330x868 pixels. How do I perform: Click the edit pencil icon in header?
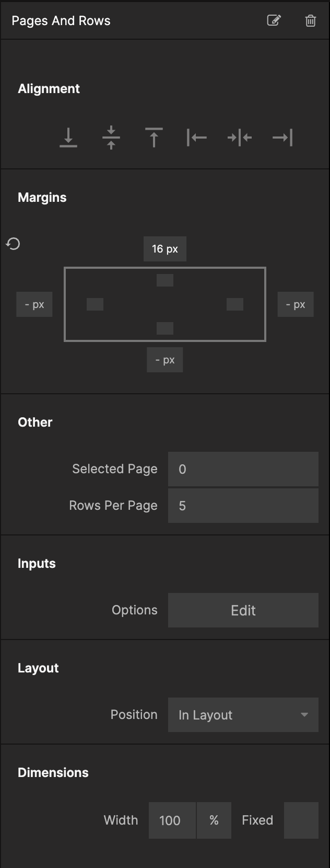274,20
